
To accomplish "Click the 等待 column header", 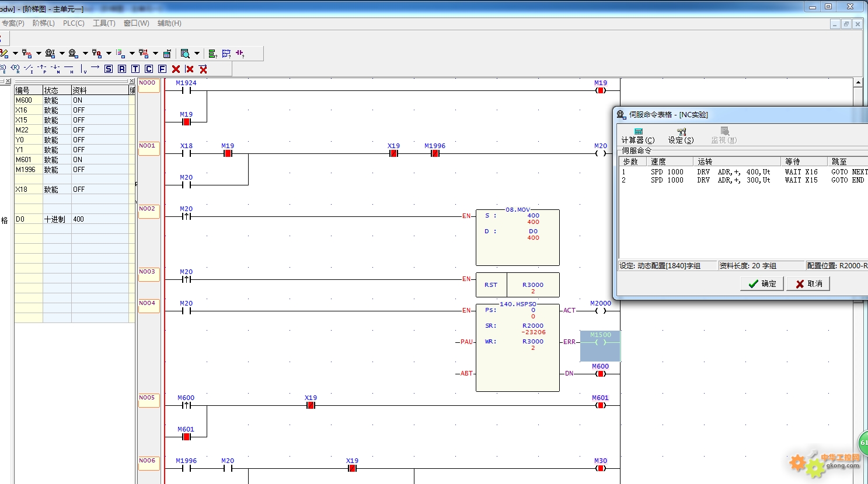I will [804, 162].
